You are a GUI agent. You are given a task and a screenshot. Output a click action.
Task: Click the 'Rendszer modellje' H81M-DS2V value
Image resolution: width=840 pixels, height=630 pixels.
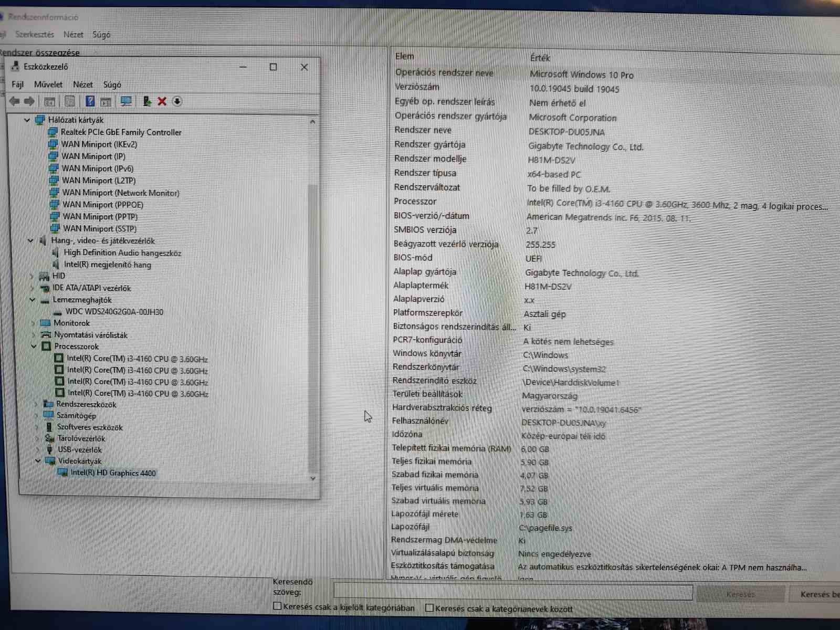[x=551, y=160]
